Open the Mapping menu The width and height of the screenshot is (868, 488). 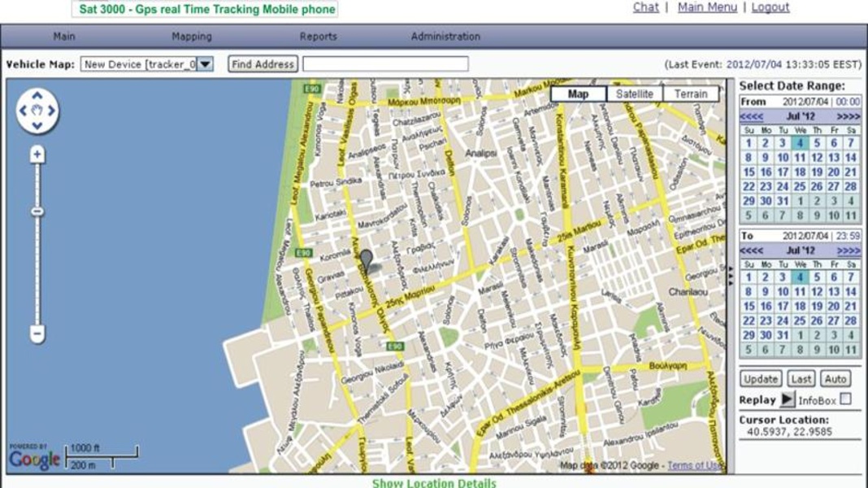(192, 37)
